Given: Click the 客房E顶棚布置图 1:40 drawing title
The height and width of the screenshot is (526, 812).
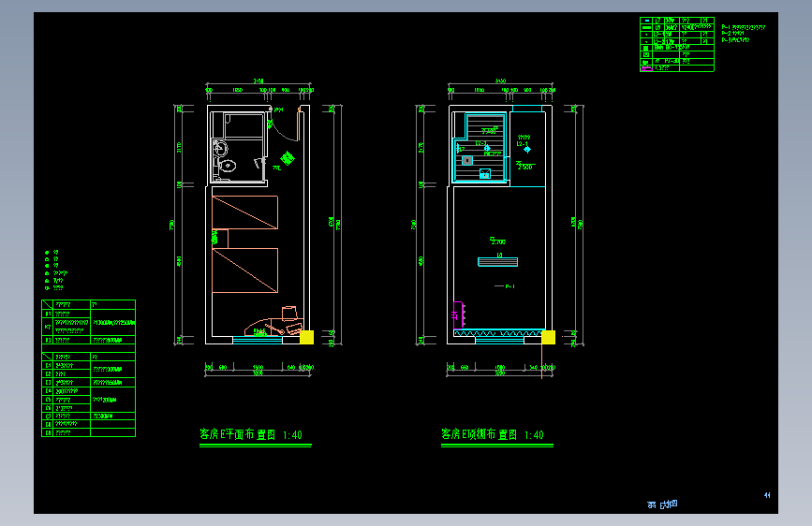Looking at the screenshot, I should 493,434.
